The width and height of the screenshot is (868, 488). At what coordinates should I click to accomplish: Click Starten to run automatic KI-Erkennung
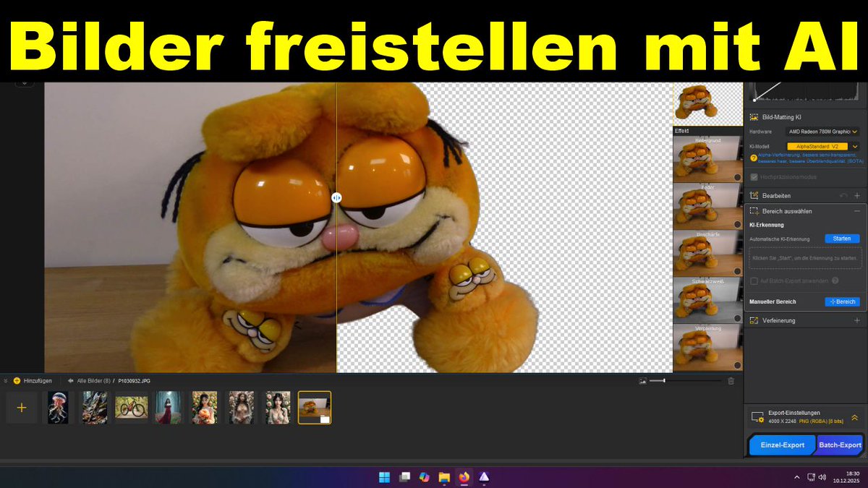point(842,239)
